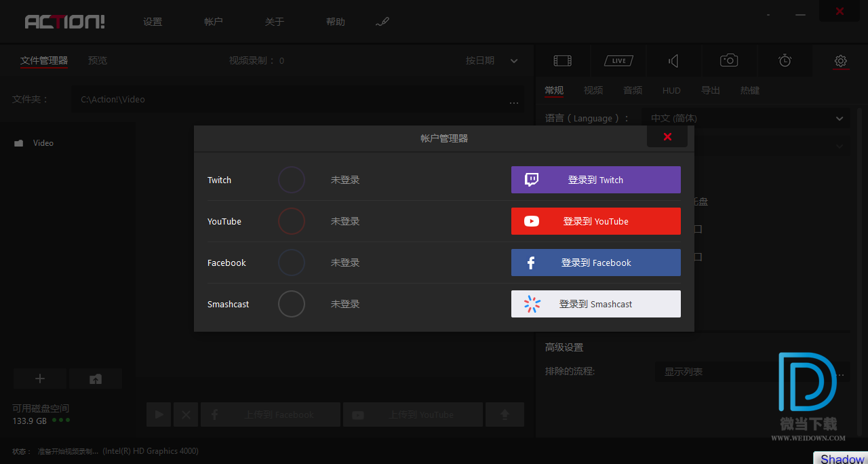The width and height of the screenshot is (868, 464).
Task: Expand the 按日期 sort dropdown
Action: 492,60
